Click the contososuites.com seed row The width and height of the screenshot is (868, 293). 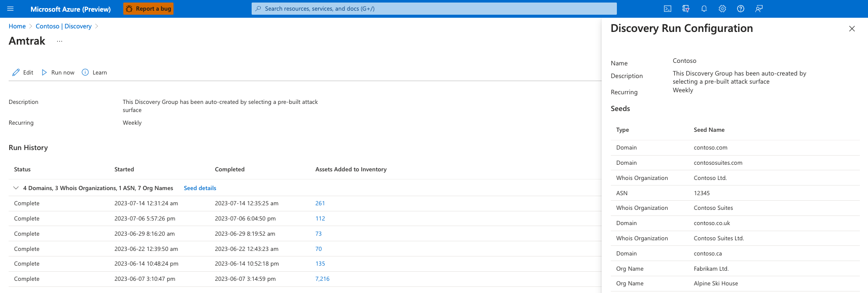point(735,163)
